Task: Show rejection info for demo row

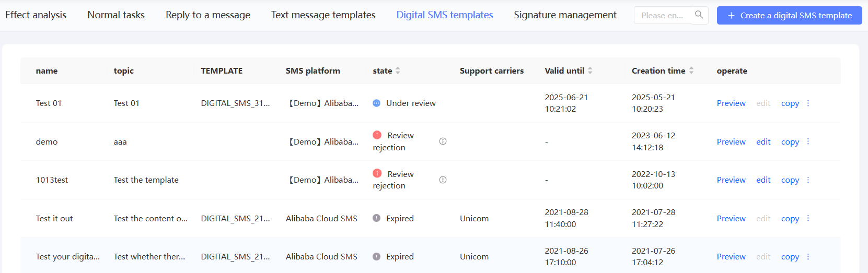Action: 443,141
